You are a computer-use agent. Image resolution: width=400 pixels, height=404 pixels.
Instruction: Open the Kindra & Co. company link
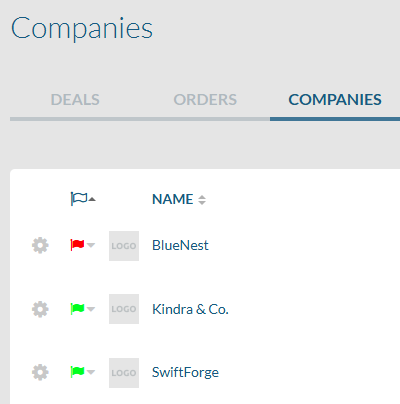coord(190,309)
